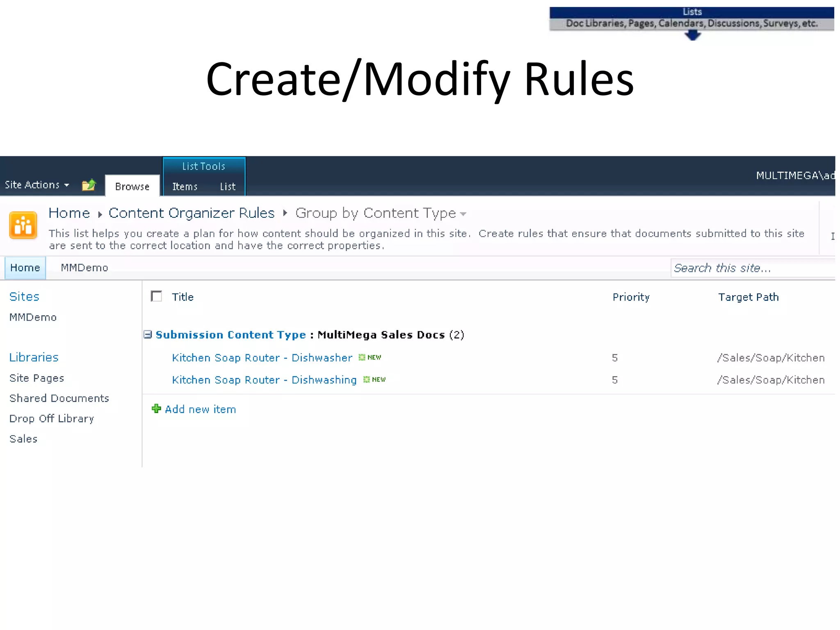Open Shared Documents library
This screenshot has height=630, width=840.
(x=59, y=398)
